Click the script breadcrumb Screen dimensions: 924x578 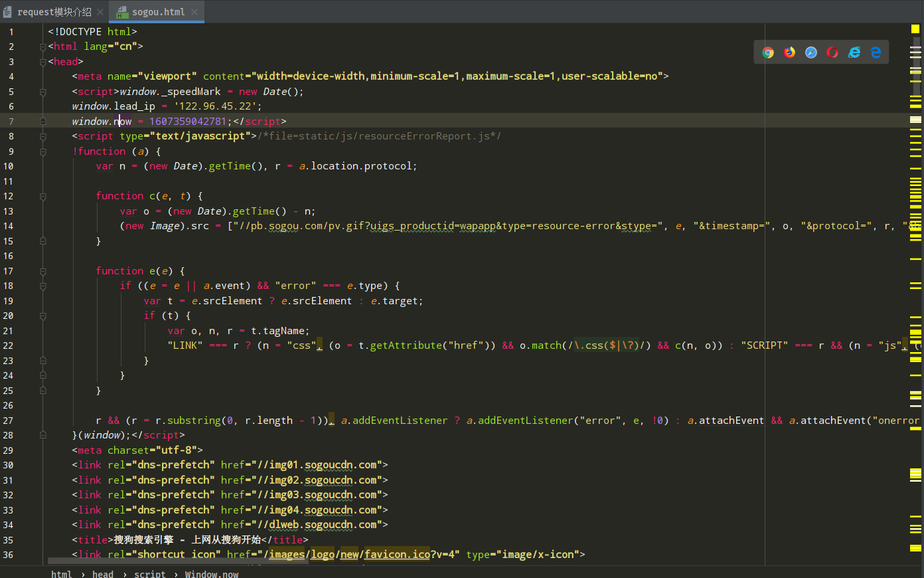[149, 574]
